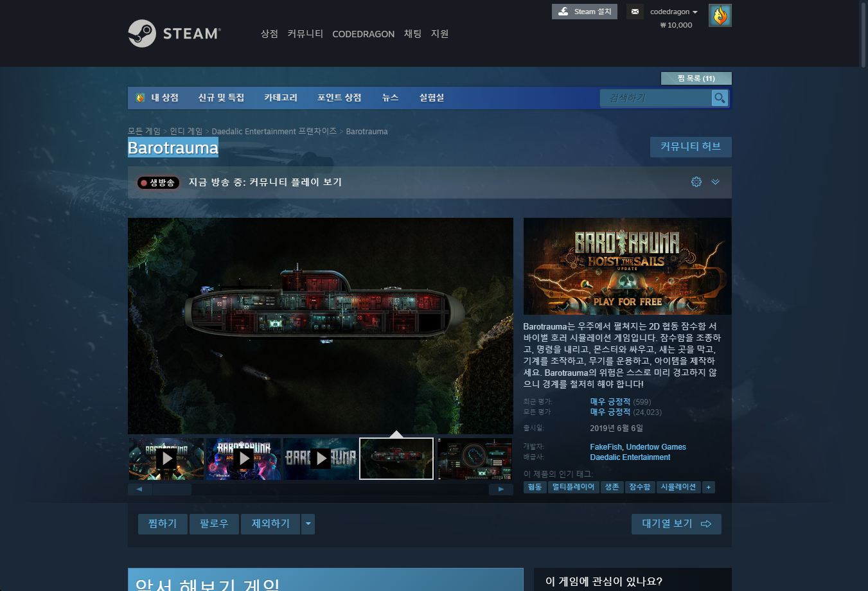Open the 커뮤니티 허브 button
The image size is (868, 591).
691,146
